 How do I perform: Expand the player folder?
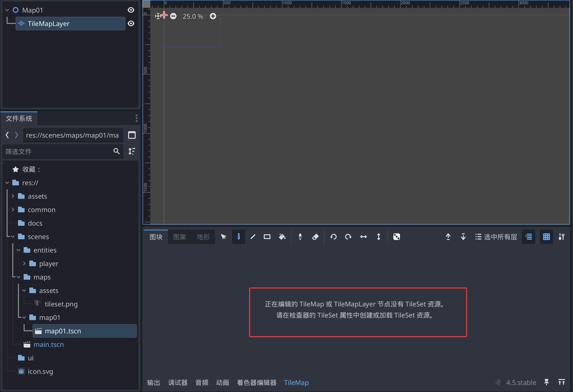pos(24,263)
